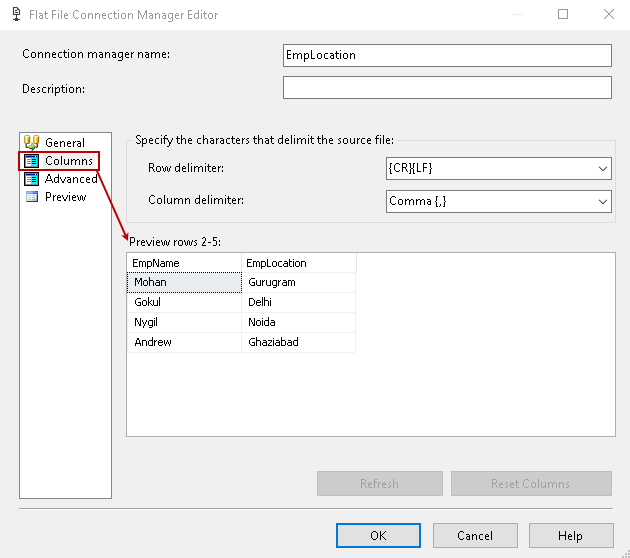Click the Preview page icon

[x=31, y=197]
